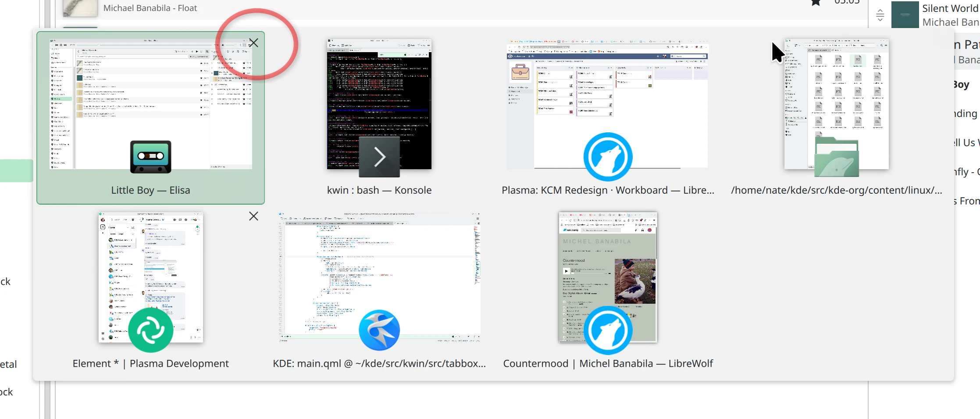Close the Little Boy — Elisa window
The width and height of the screenshot is (980, 419).
click(253, 43)
